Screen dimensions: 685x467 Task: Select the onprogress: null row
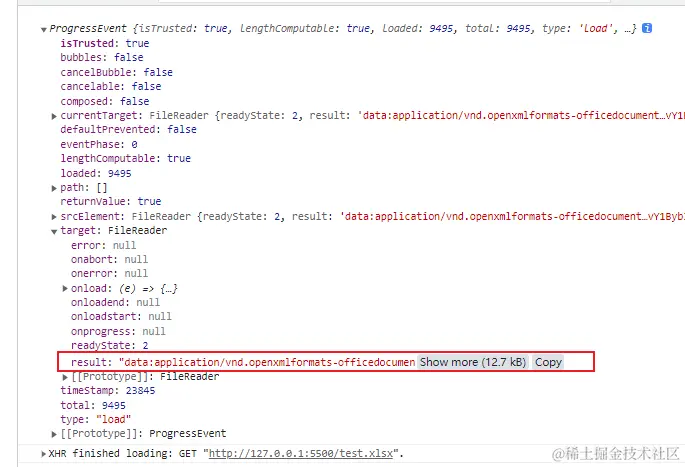pyautogui.click(x=118, y=332)
